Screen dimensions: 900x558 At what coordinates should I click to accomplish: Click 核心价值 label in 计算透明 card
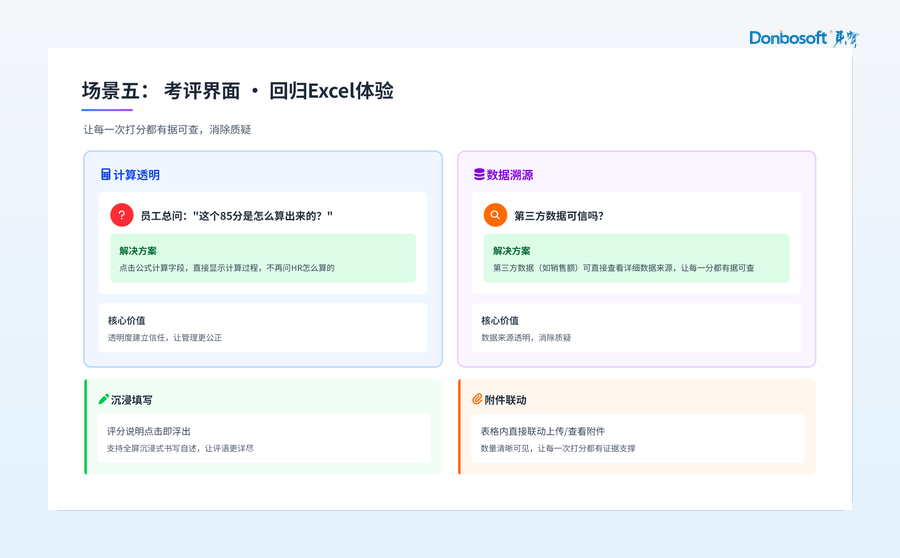pyautogui.click(x=127, y=320)
